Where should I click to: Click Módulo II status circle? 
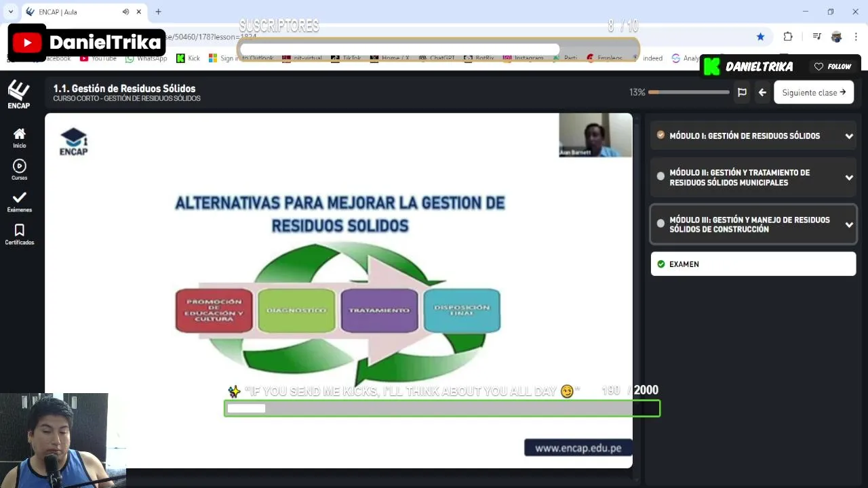[660, 176]
